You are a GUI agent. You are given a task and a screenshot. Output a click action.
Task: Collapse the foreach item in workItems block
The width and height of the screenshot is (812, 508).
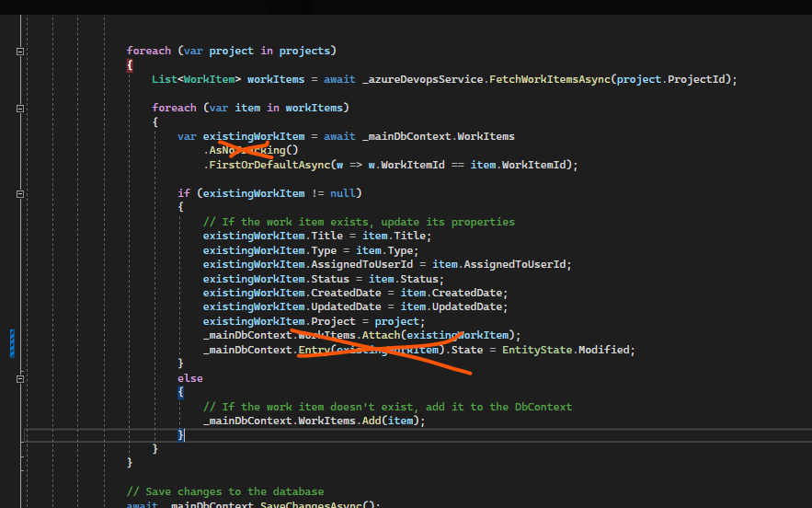pos(19,109)
